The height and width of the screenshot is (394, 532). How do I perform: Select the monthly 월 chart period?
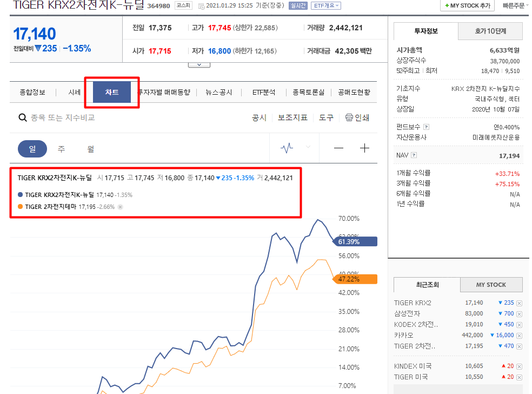pyautogui.click(x=91, y=149)
